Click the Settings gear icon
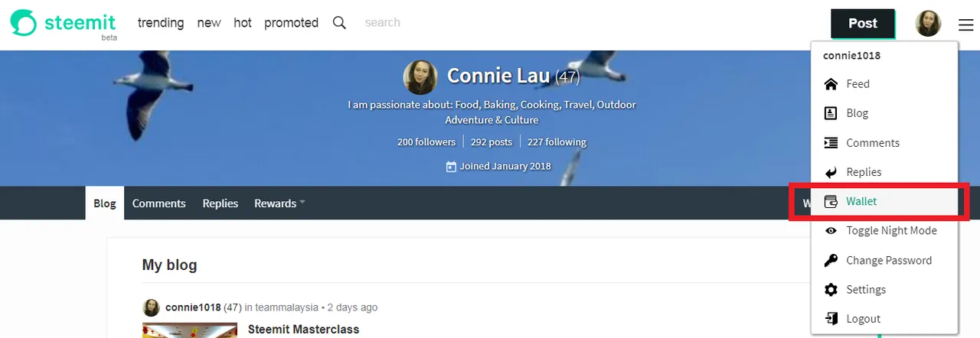980x338 pixels. (x=831, y=290)
